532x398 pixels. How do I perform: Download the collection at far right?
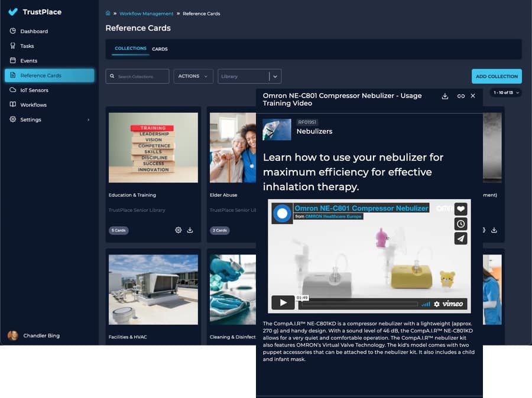coord(494,230)
